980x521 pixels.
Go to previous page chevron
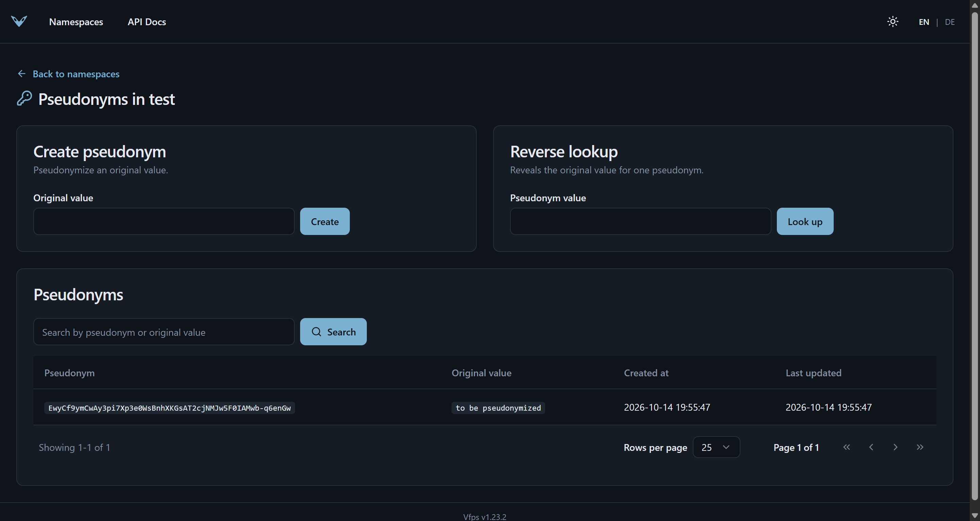tap(871, 447)
